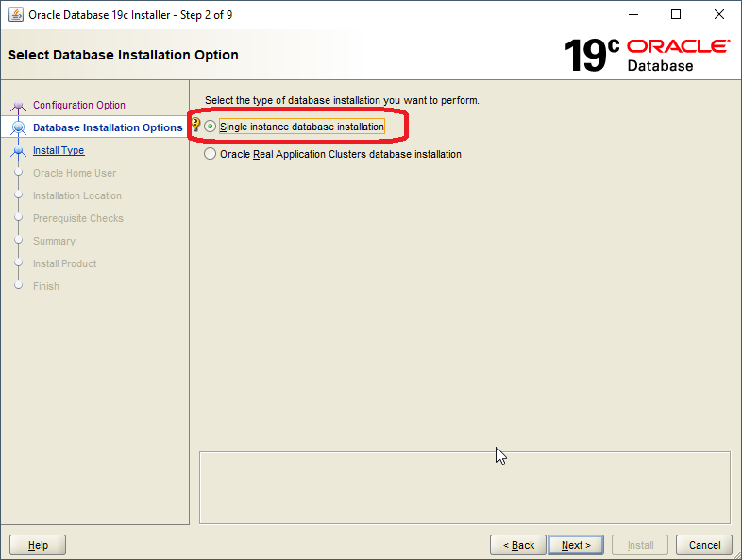Click the Select Database Installation Option heading

point(123,55)
